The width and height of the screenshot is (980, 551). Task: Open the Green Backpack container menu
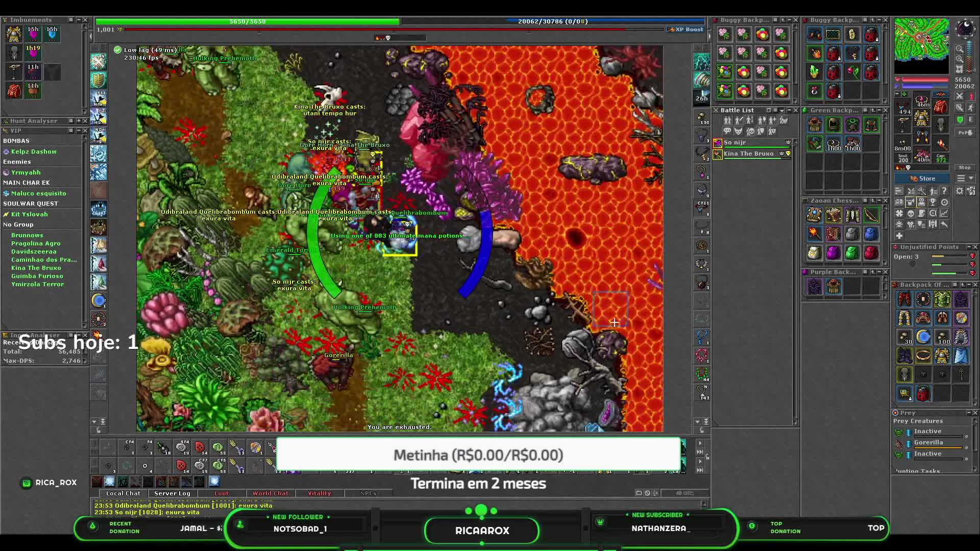tap(865, 110)
